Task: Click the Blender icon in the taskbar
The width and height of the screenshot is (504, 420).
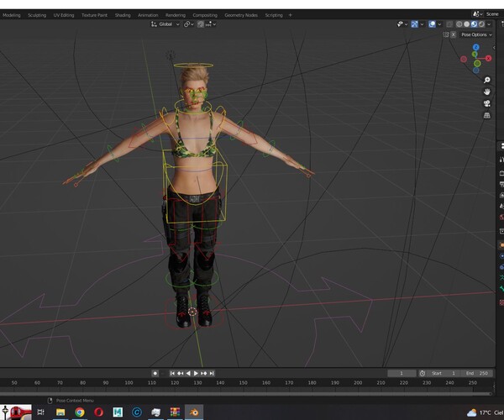Action: [x=194, y=412]
